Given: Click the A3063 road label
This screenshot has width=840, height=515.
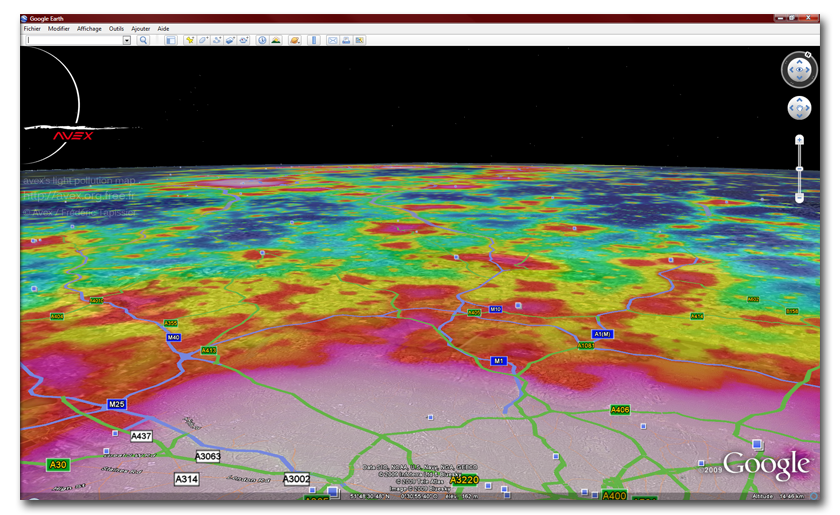Looking at the screenshot, I should [207, 457].
